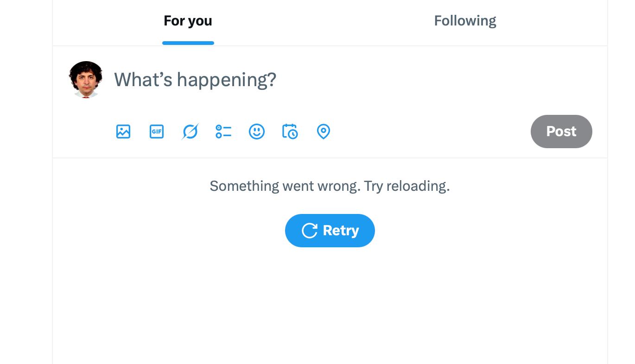The width and height of the screenshot is (635, 364).
Task: Click the "Try reloading." text
Action: [406, 186]
